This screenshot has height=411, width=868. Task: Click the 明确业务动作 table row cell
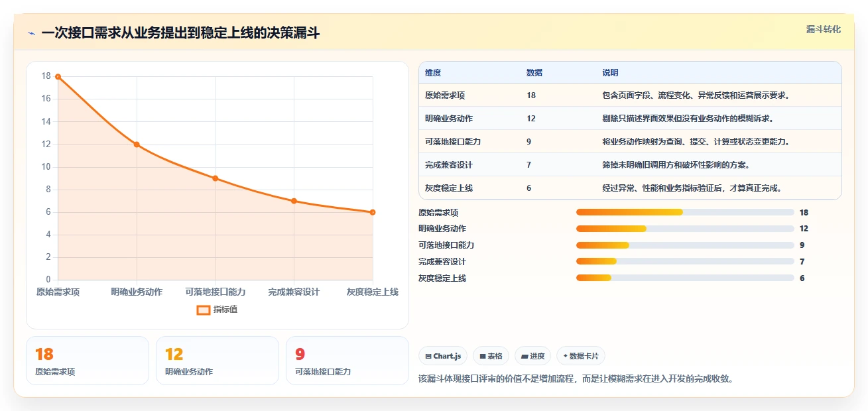click(449, 119)
